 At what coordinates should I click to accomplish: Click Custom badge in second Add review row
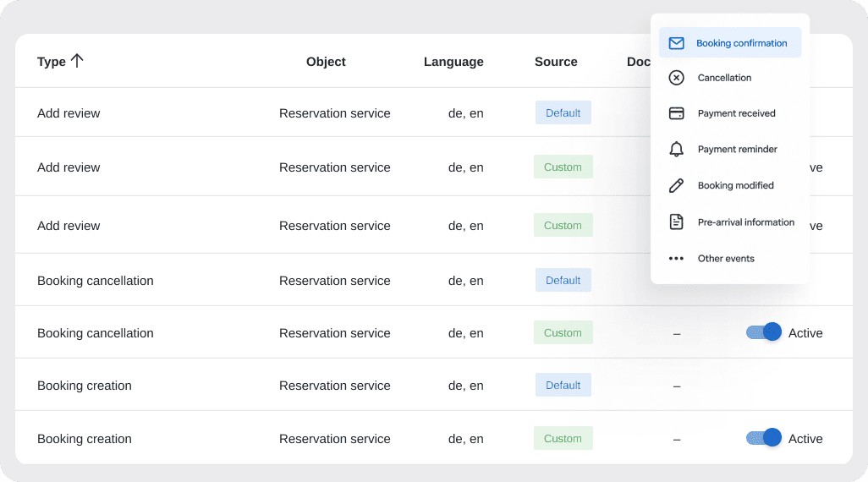click(x=563, y=167)
